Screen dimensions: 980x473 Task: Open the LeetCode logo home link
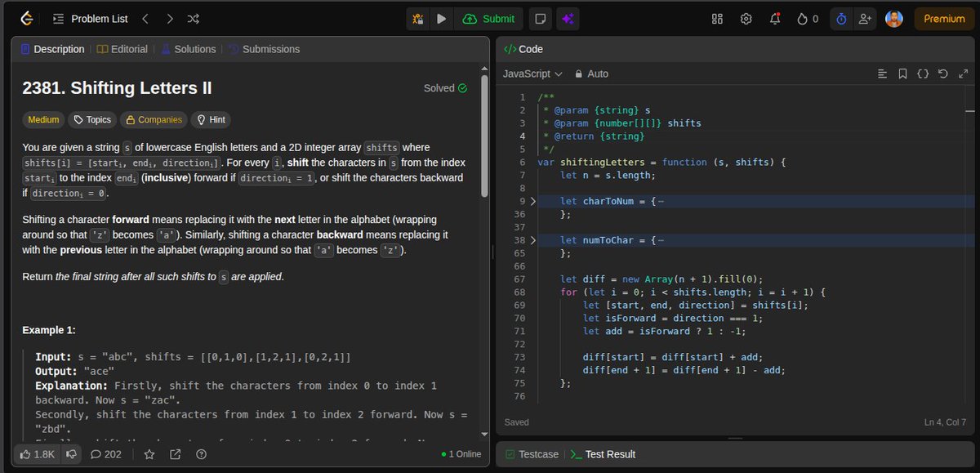[x=27, y=19]
